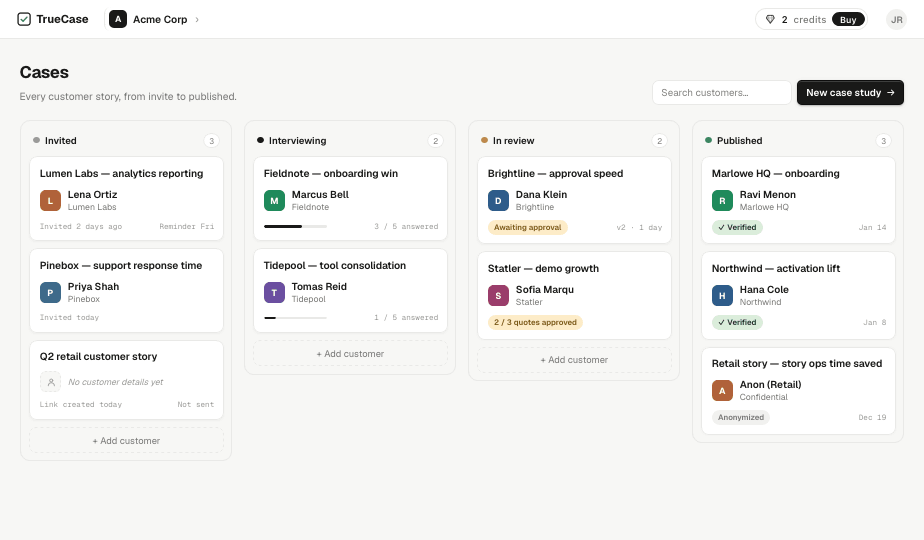This screenshot has height=540, width=924.
Task: Buy more credits
Action: [848, 19]
